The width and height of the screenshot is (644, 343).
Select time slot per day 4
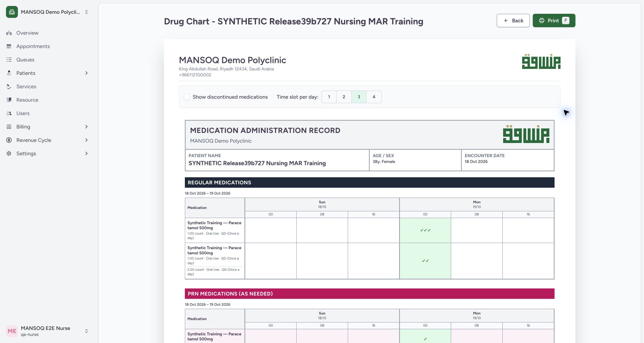click(374, 97)
